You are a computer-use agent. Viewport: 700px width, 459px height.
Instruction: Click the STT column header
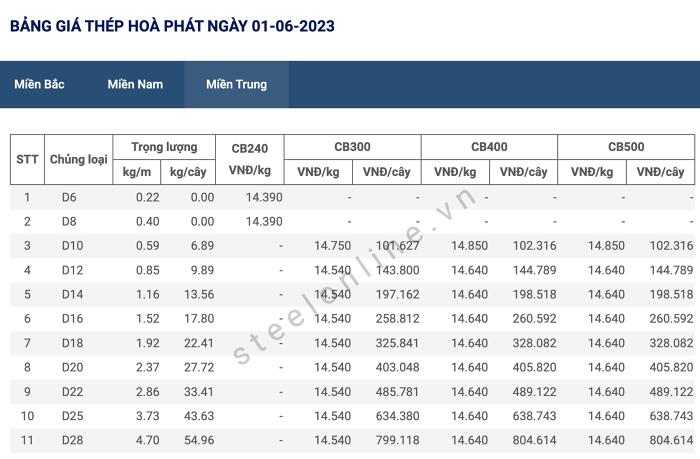pos(27,159)
